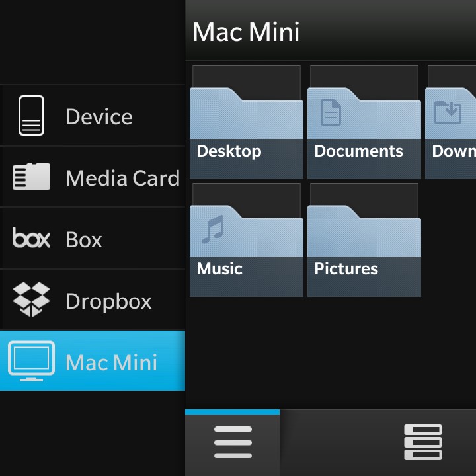
Task: Open the Downloads folder
Action: tap(450, 133)
